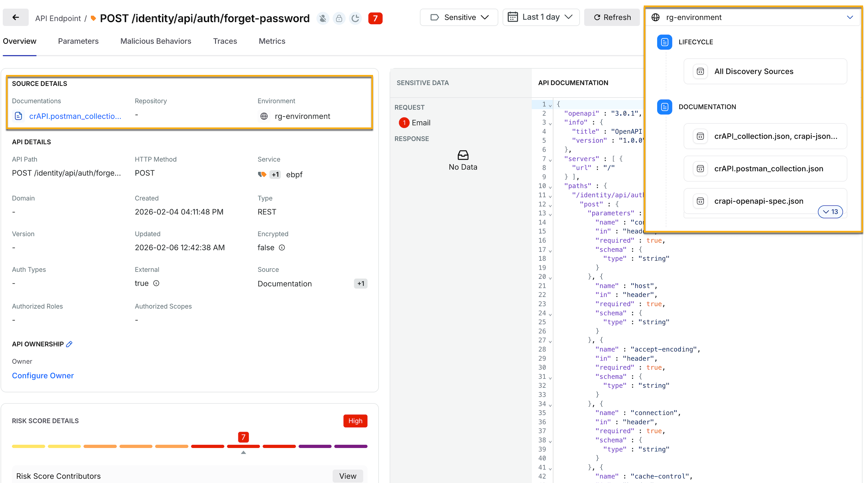Open the Metrics tab
Image resolution: width=868 pixels, height=483 pixels.
(x=272, y=41)
